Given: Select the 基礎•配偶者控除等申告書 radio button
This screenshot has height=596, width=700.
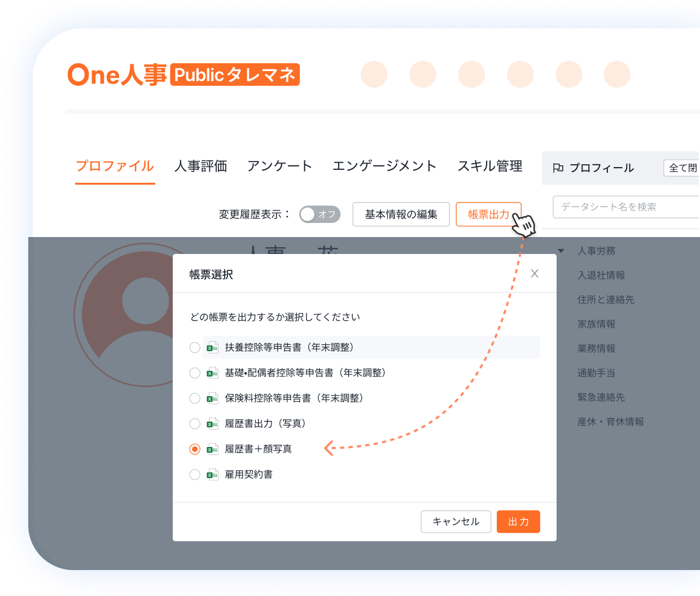Looking at the screenshot, I should click(x=195, y=373).
